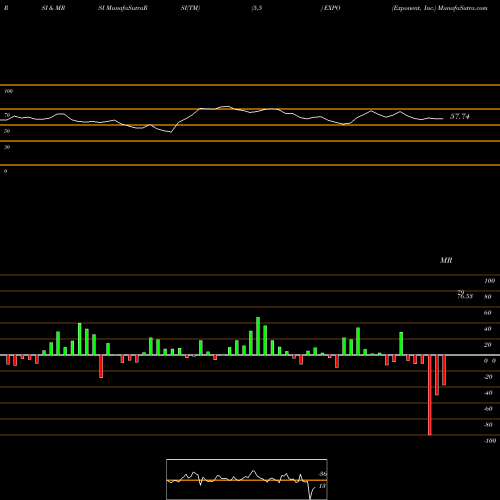The width and height of the screenshot is (500, 500).
Task: Click the SI & MR header label
Action: [x=53, y=8]
